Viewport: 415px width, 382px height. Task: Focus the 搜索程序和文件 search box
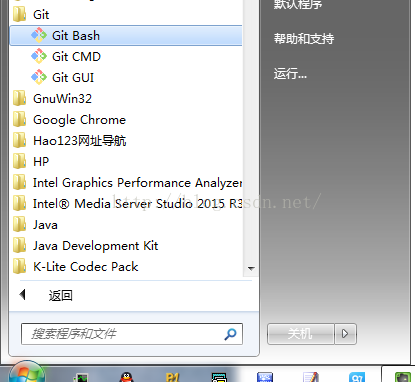(132, 334)
